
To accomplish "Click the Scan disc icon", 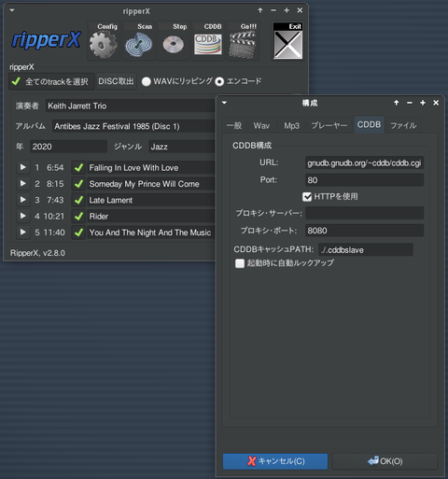I will coord(138,41).
